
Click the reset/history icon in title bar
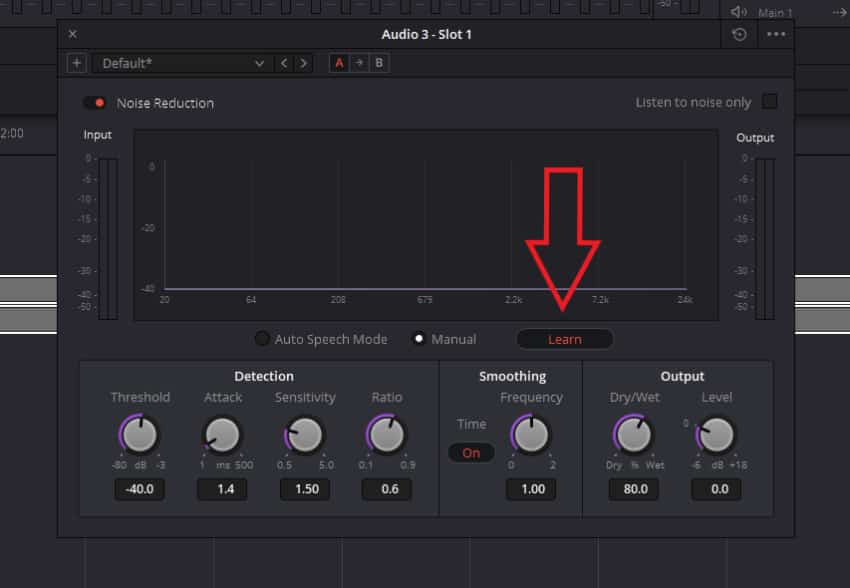click(739, 34)
